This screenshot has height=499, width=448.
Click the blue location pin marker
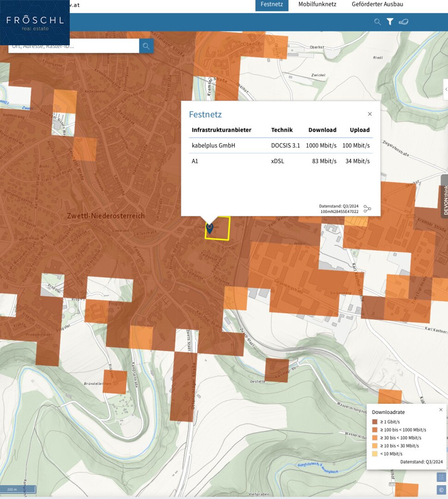(x=210, y=228)
